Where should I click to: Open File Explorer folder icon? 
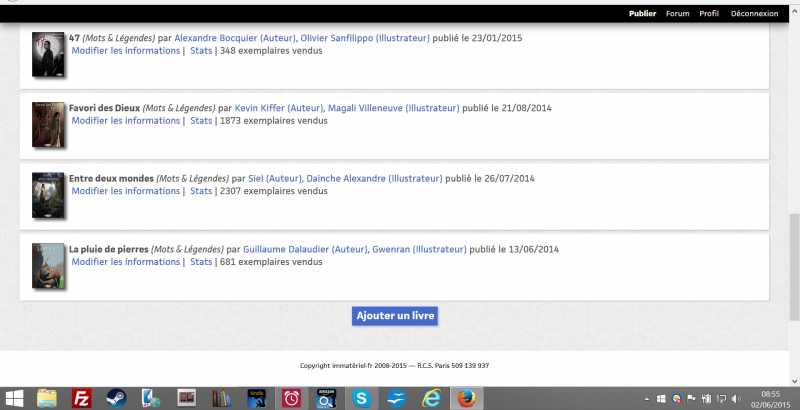(x=48, y=398)
